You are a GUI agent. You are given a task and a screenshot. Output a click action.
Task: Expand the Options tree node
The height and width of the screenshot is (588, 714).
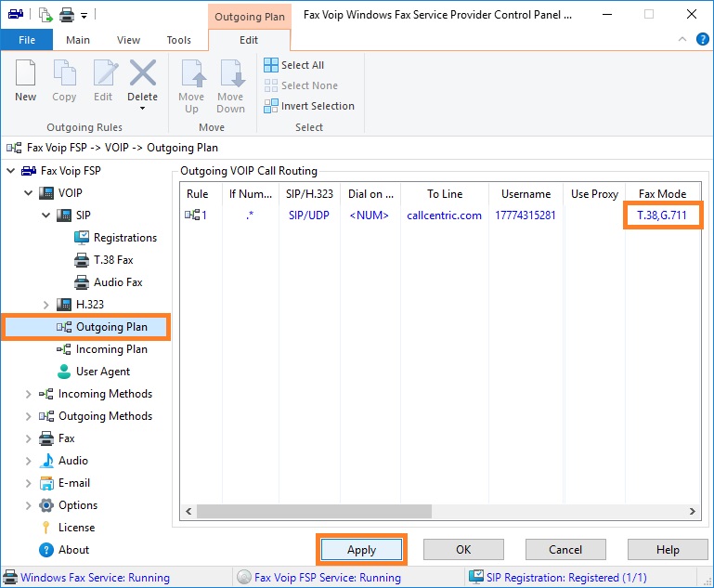click(28, 505)
